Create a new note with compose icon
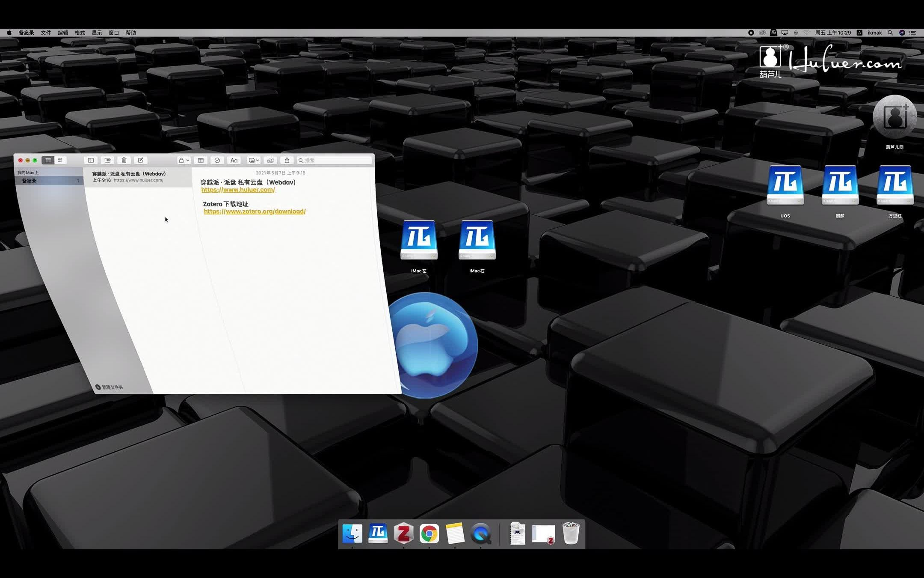Screen dimensions: 924x578 coord(140,160)
